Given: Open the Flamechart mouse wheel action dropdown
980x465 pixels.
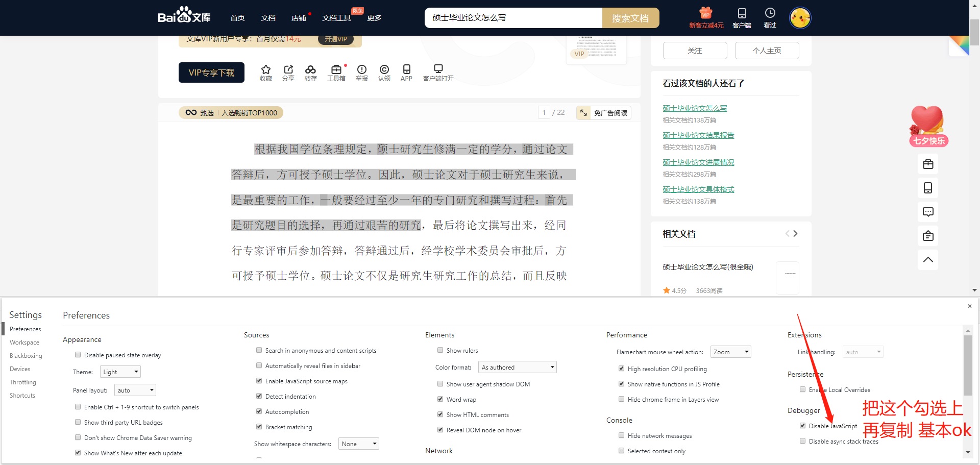Looking at the screenshot, I should [730, 352].
